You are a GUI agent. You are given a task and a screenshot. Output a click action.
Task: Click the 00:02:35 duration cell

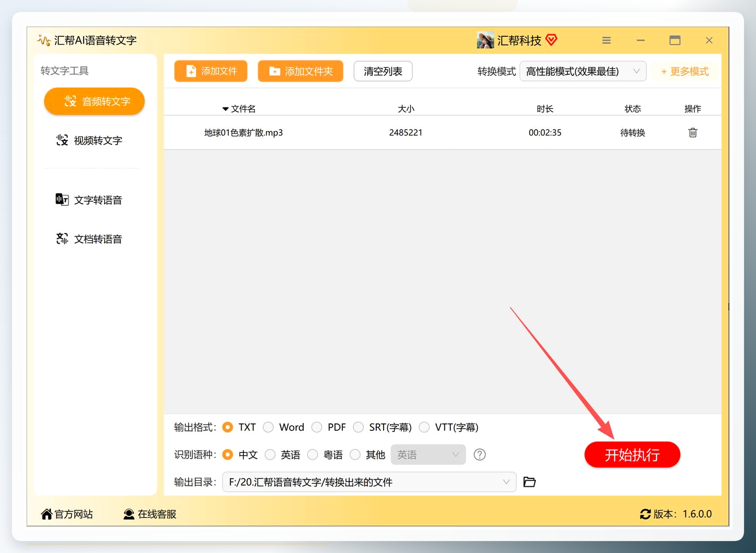(x=545, y=132)
